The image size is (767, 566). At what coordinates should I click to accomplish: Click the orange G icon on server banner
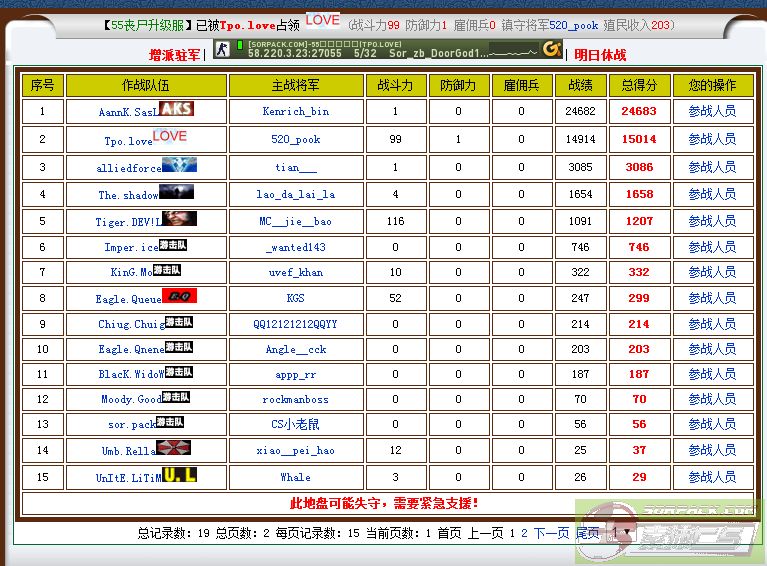pyautogui.click(x=551, y=48)
